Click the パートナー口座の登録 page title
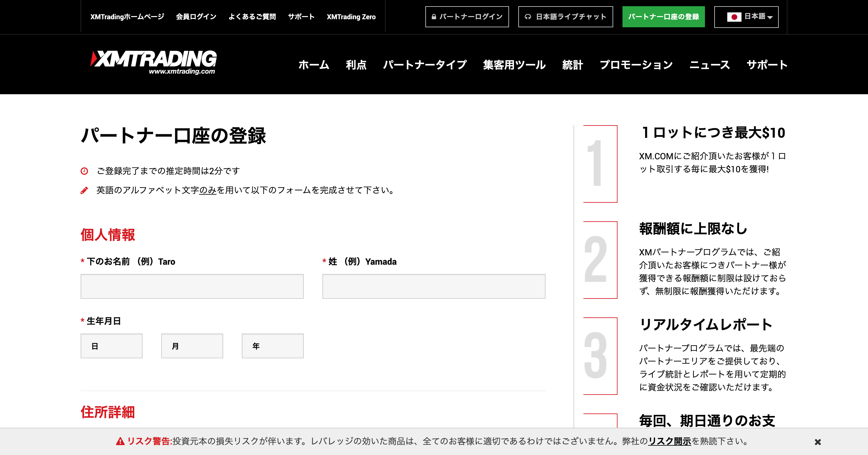 coord(173,136)
